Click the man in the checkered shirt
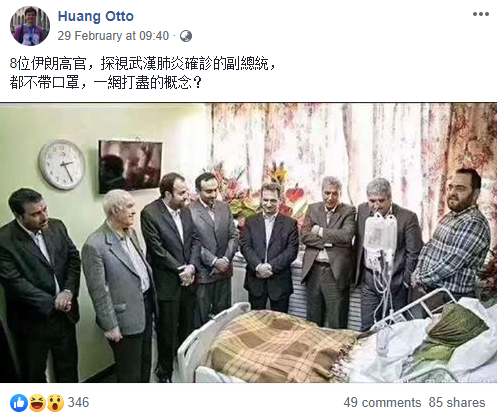This screenshot has width=497, height=419. tap(452, 237)
